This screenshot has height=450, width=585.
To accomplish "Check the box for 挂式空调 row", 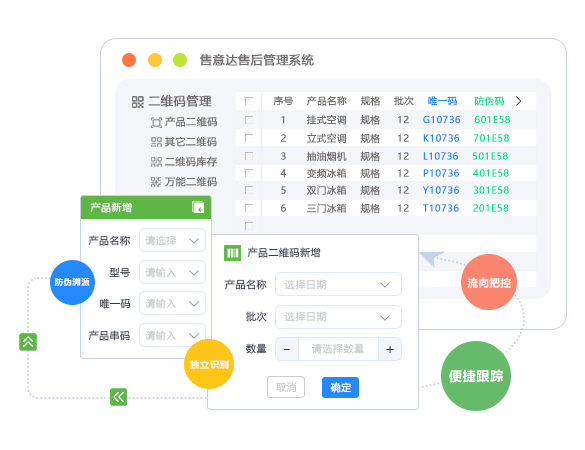I will point(249,120).
